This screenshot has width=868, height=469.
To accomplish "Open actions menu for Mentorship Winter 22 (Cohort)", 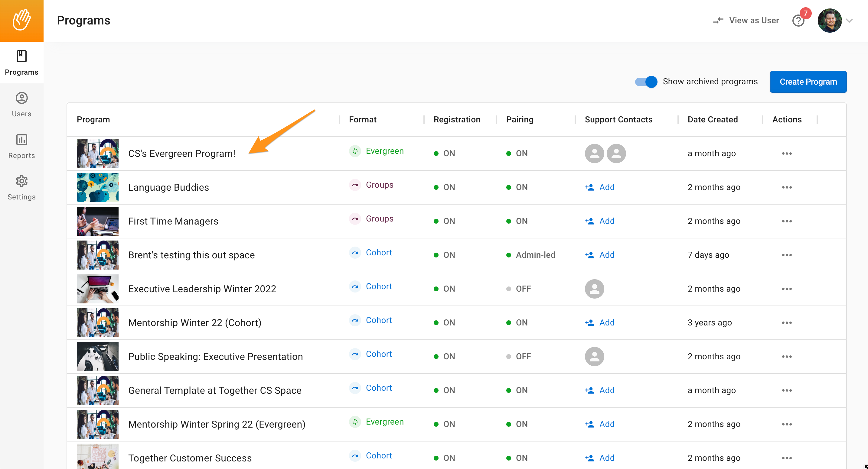I will pos(786,323).
